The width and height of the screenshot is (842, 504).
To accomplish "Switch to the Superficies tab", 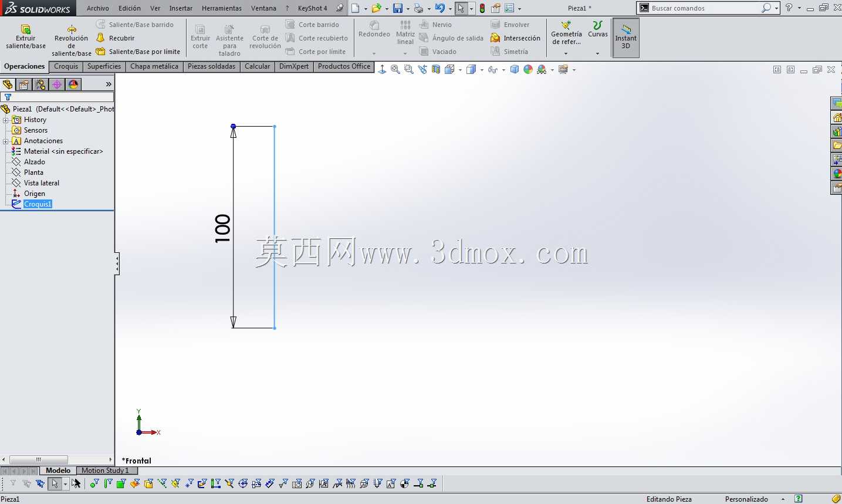I will tap(104, 66).
